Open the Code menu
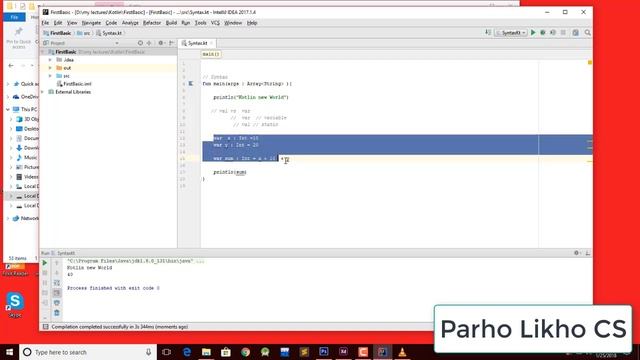The width and height of the screenshot is (640, 360). (111, 23)
